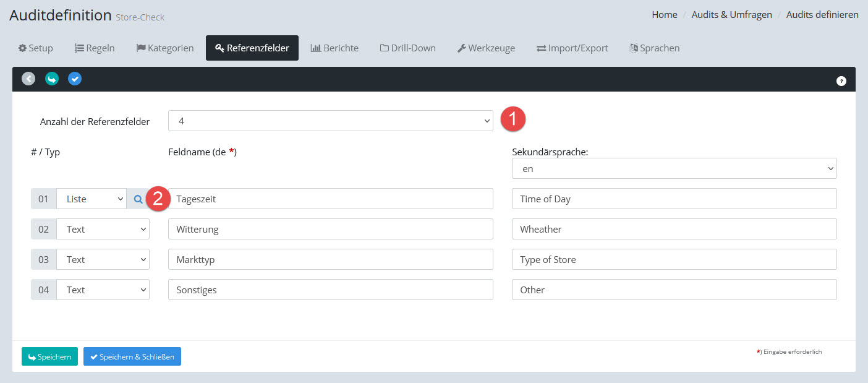The image size is (868, 383).
Task: Click the grey back arrow icon
Action: tap(28, 79)
